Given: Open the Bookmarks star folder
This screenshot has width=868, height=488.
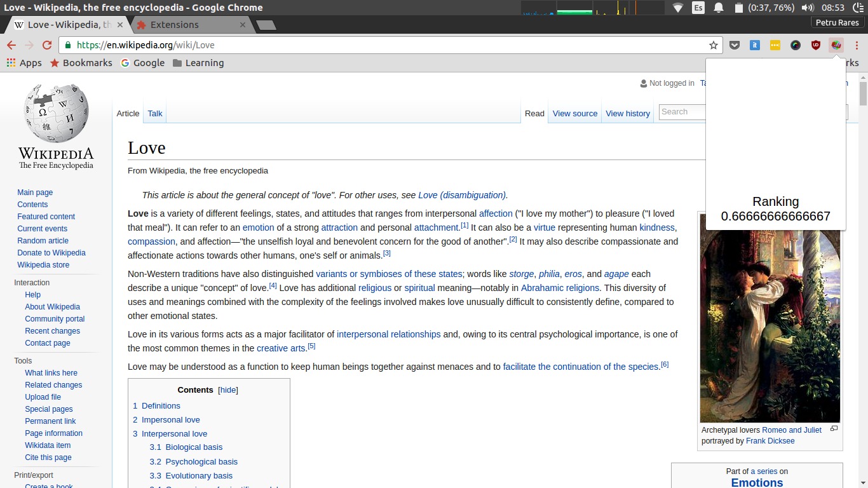Looking at the screenshot, I should coord(81,63).
